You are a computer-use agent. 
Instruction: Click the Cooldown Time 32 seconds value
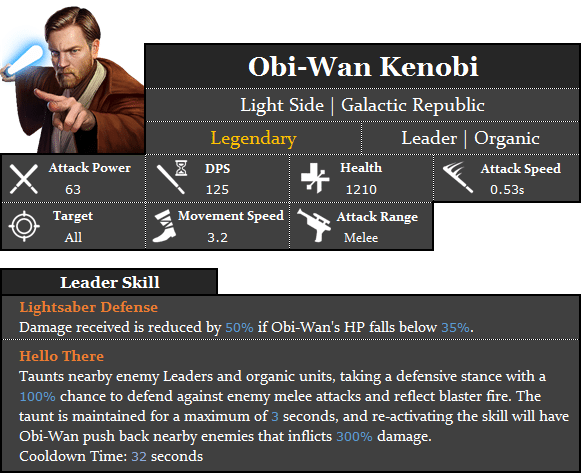coord(167,456)
